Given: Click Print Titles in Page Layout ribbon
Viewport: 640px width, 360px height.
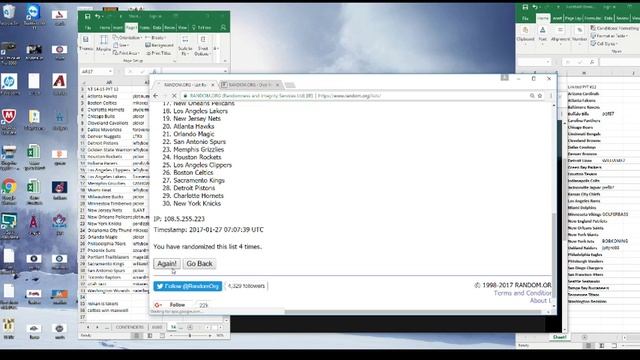Looking at the screenshot, I should tap(159, 53).
